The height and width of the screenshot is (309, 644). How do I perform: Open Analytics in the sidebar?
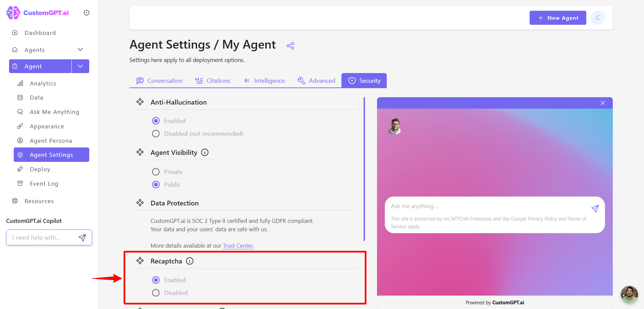pos(43,83)
